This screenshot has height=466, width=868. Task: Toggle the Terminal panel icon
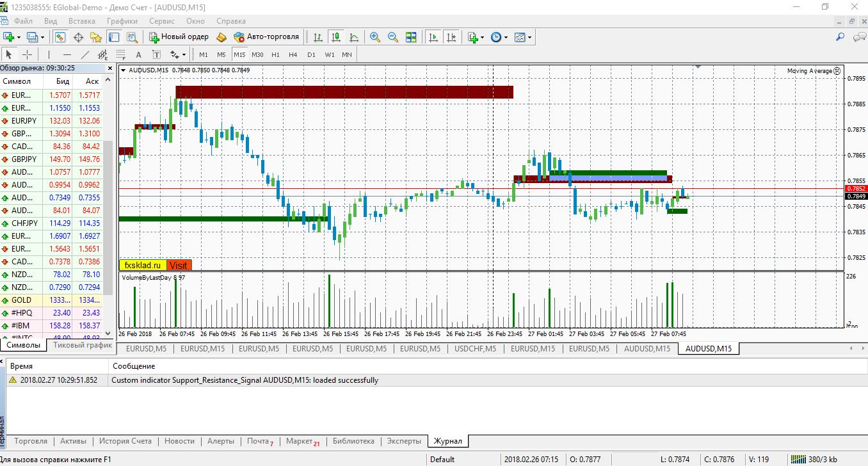(115, 37)
